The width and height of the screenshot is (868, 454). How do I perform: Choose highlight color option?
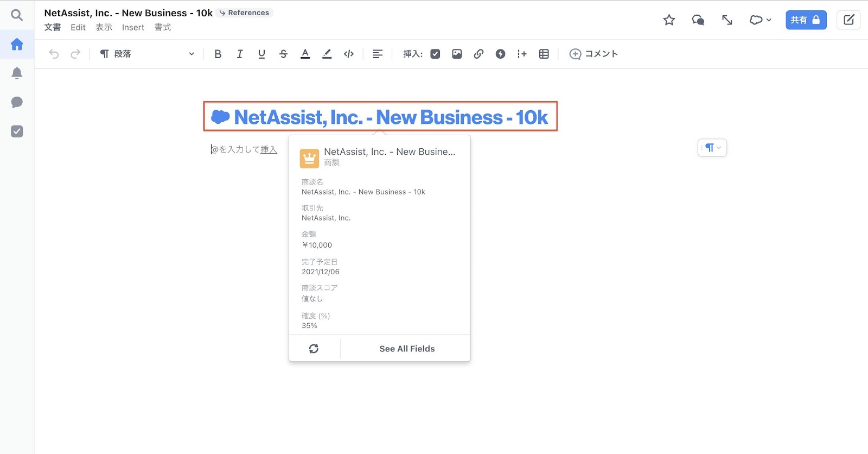pyautogui.click(x=327, y=54)
